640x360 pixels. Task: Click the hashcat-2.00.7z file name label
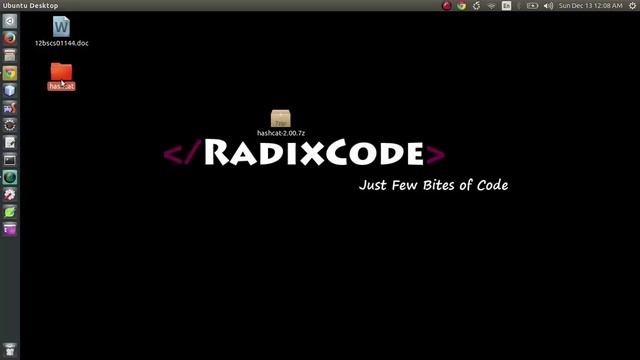(x=281, y=133)
